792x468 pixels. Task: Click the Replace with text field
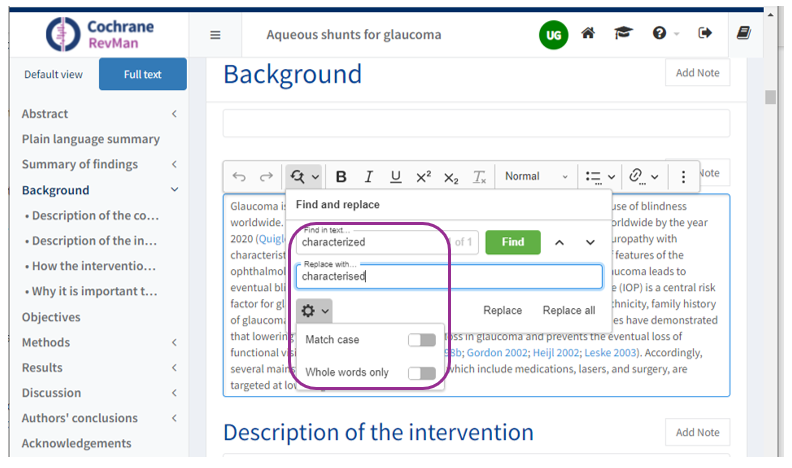tap(448, 277)
